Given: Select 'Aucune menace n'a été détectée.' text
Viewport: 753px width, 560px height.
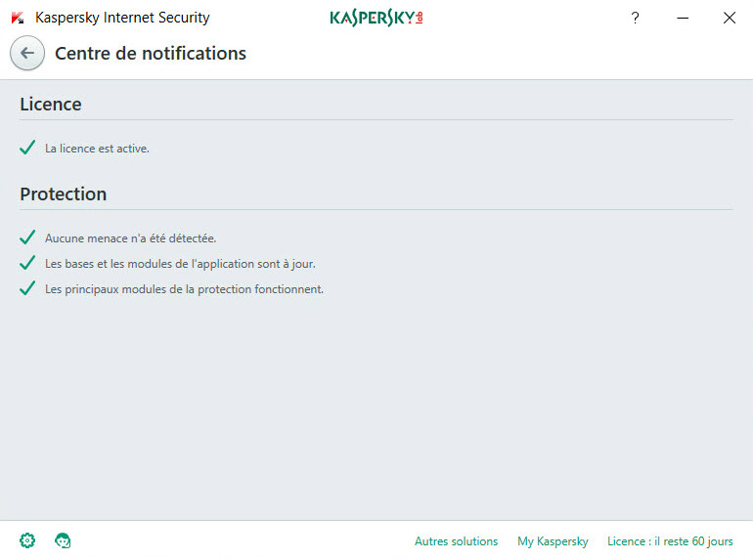Looking at the screenshot, I should (x=131, y=238).
